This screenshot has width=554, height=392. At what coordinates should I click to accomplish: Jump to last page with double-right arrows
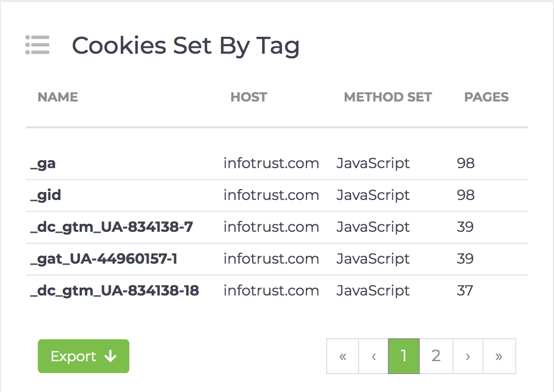499,356
